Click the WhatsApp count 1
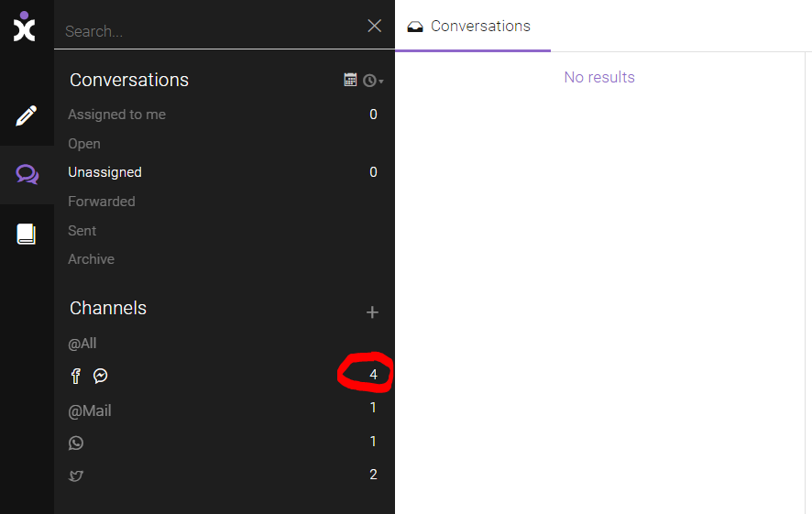Screen dimensions: 812x514 [x=373, y=441]
